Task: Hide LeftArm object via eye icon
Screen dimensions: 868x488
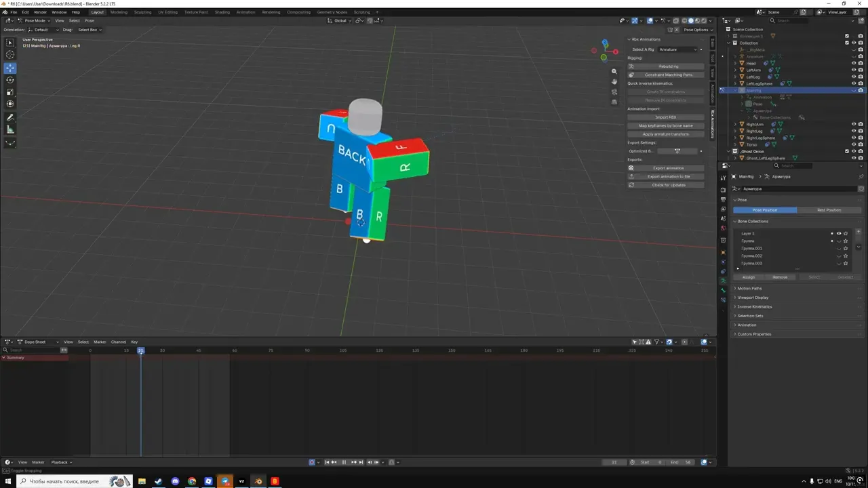Action: 854,70
